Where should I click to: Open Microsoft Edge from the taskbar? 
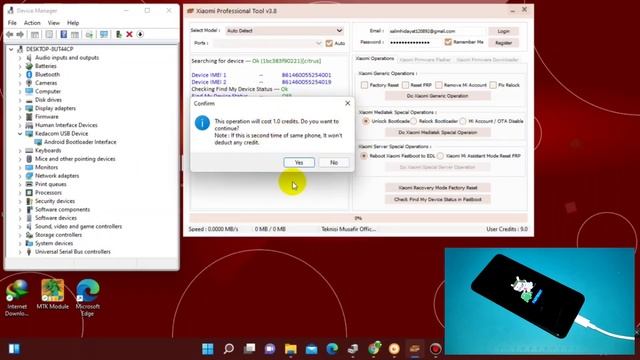tap(332, 349)
